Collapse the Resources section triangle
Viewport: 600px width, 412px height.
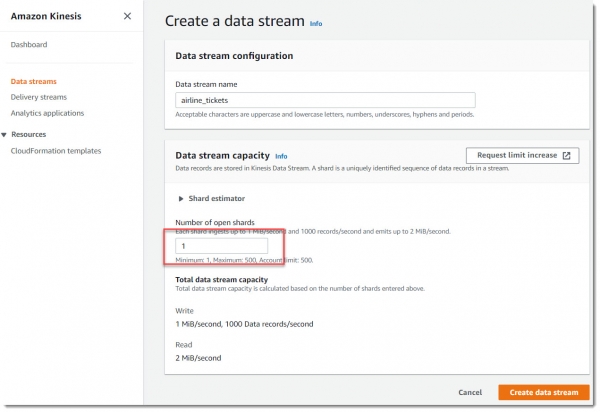(4, 134)
